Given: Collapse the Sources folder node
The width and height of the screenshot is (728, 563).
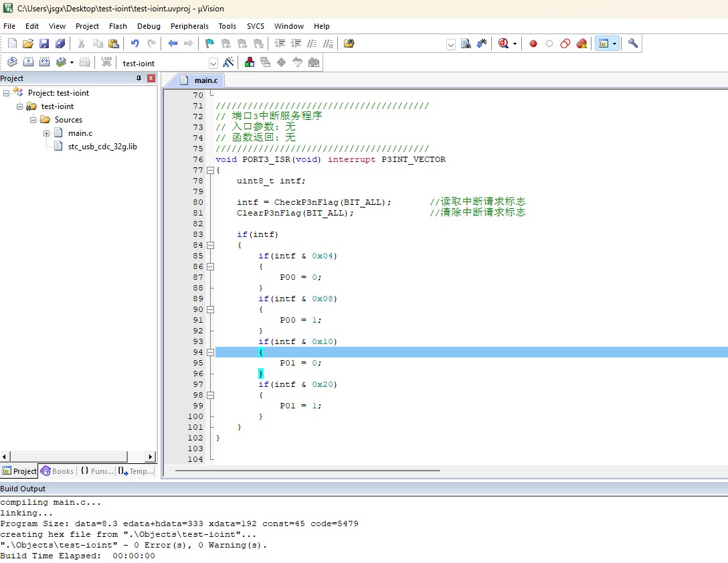Looking at the screenshot, I should tap(33, 120).
